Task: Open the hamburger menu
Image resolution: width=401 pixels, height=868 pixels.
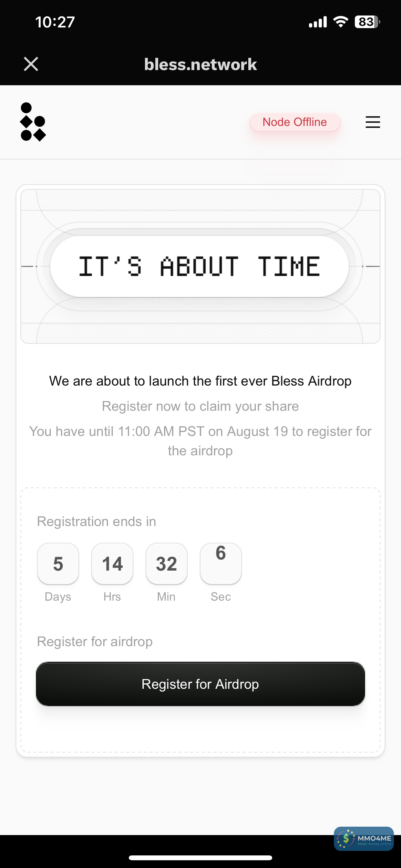Action: (373, 122)
